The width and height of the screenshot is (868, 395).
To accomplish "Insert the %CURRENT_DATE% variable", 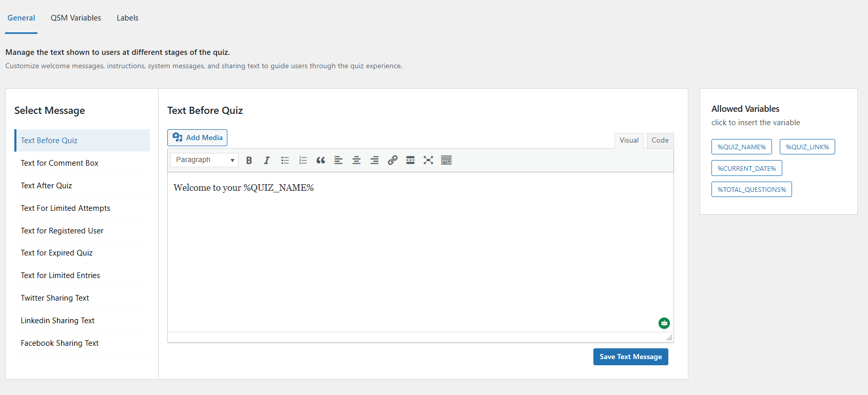I will [x=747, y=168].
